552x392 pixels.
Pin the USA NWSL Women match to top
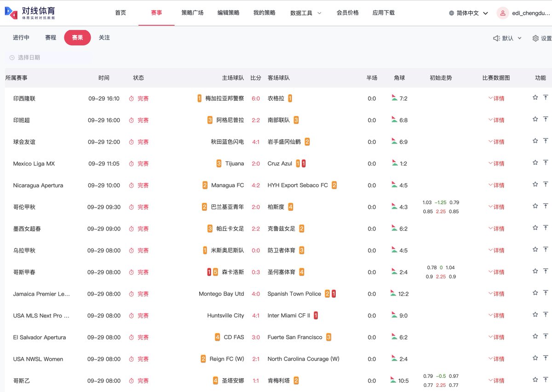pos(546,358)
